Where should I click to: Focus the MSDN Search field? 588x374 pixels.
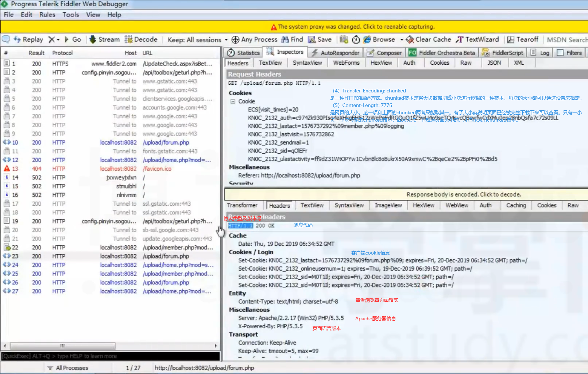click(567, 40)
